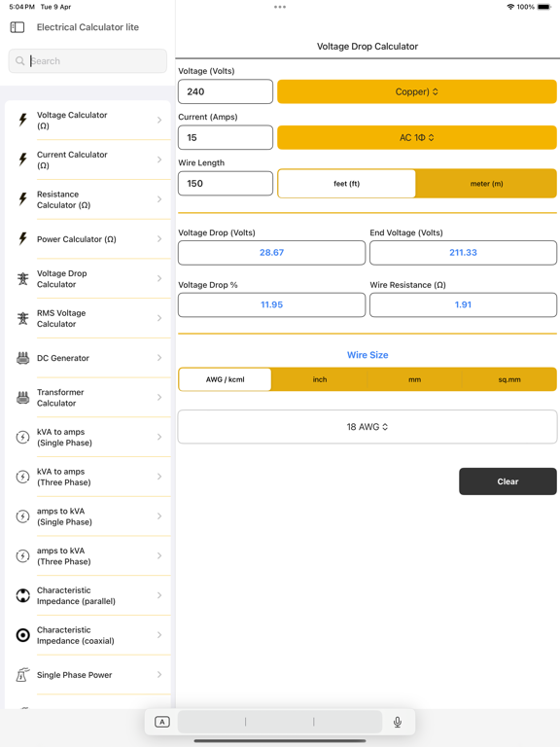Focus the Search field
Image resolution: width=560 pixels, height=747 pixels.
87,61
